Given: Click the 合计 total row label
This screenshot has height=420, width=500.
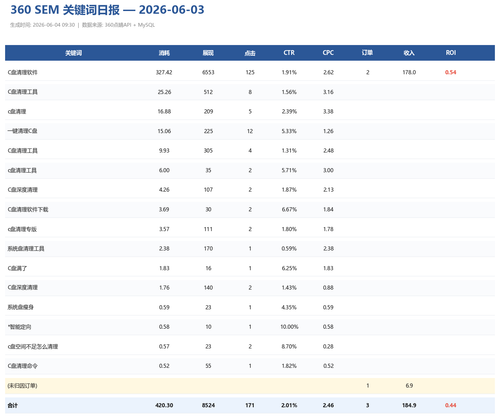Looking at the screenshot, I should (13, 405).
